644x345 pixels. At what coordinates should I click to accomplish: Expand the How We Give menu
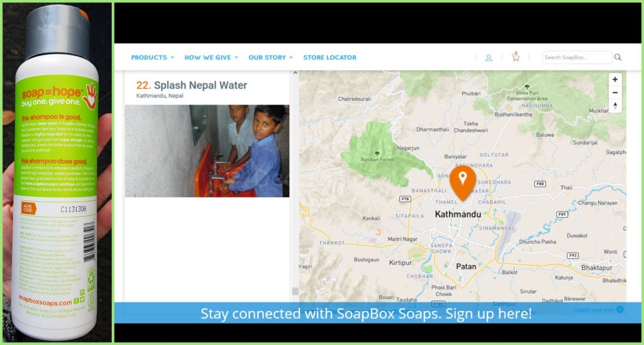(x=211, y=57)
